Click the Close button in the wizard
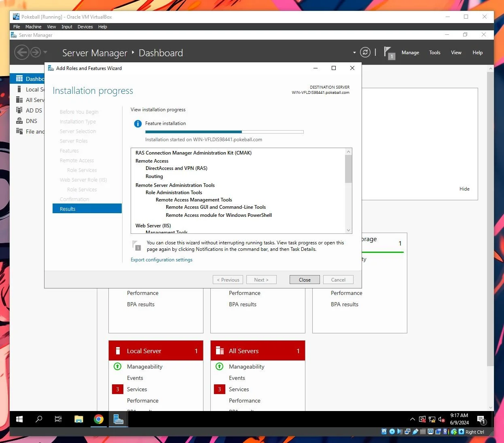This screenshot has height=443, width=504. pyautogui.click(x=305, y=280)
